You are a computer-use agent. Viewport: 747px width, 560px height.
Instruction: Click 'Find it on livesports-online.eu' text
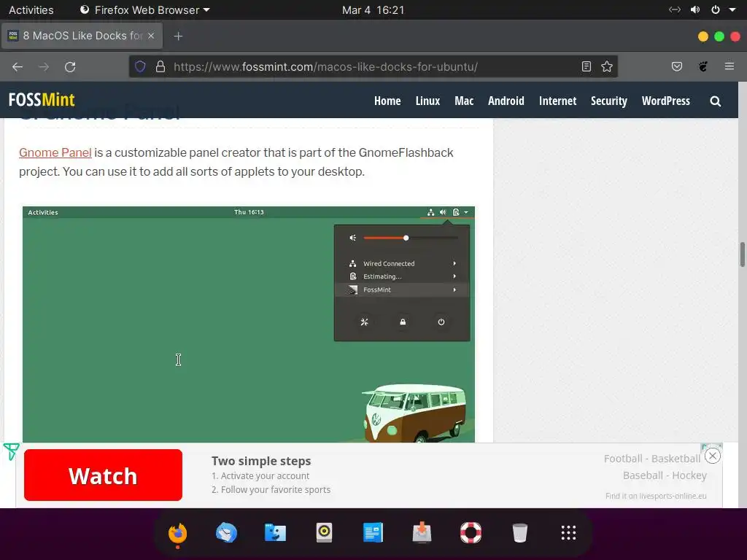[656, 496]
